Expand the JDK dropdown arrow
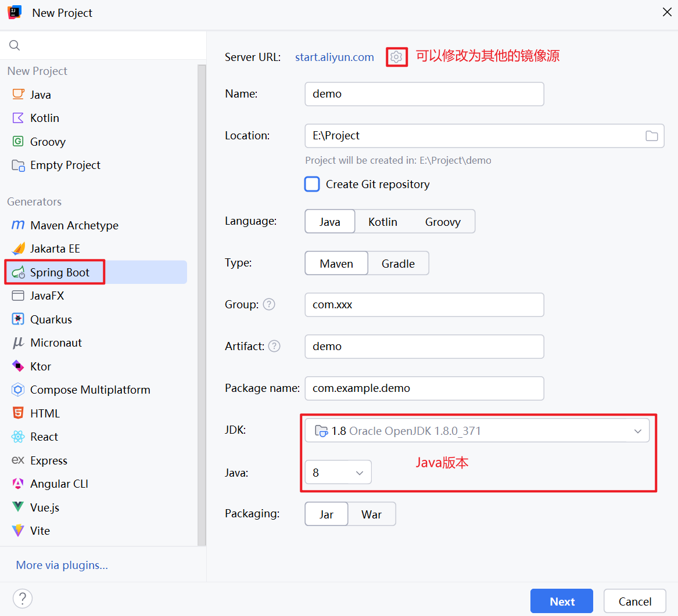Image resolution: width=678 pixels, height=616 pixels. (638, 431)
